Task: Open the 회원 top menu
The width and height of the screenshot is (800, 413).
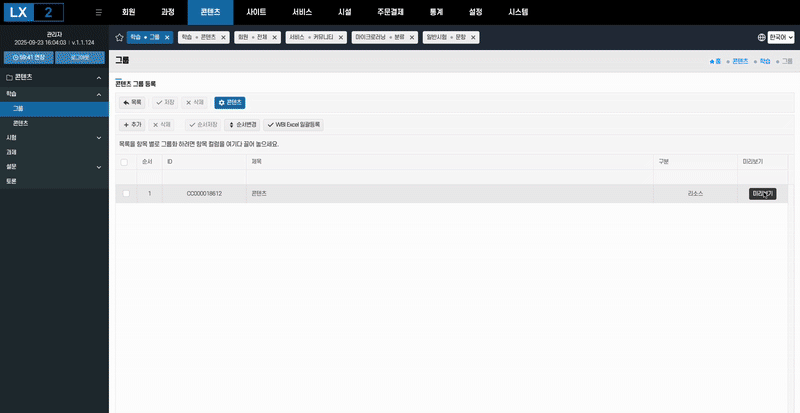Action: 128,12
